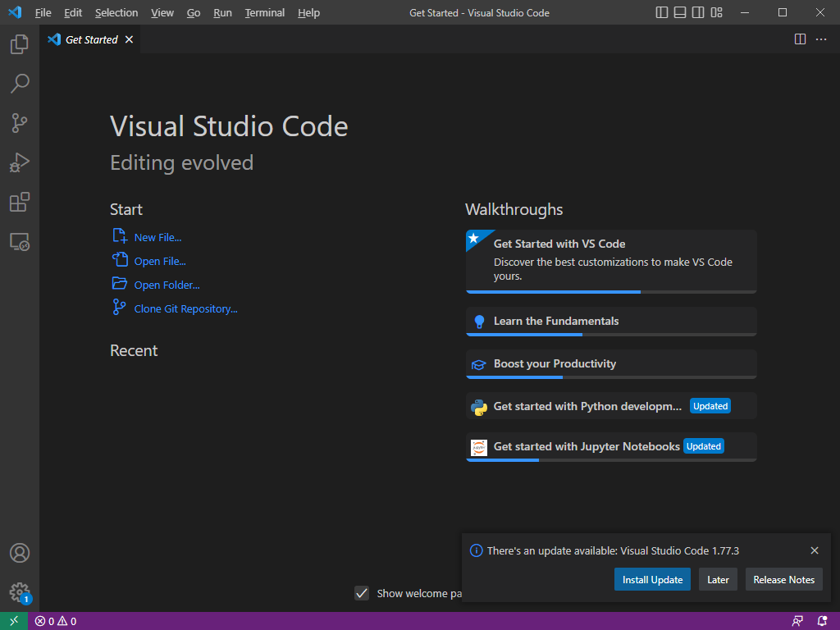Click Boost your Productivity progress bar
Viewport: 840px width, 630px height.
(x=611, y=377)
